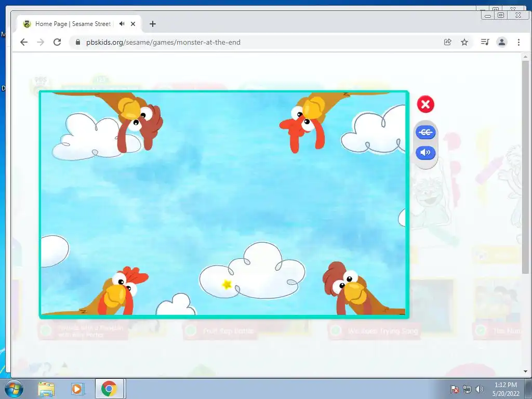Screen dimensions: 532x399
Task: Open the media controls icon in the toolbar
Action: 485,42
